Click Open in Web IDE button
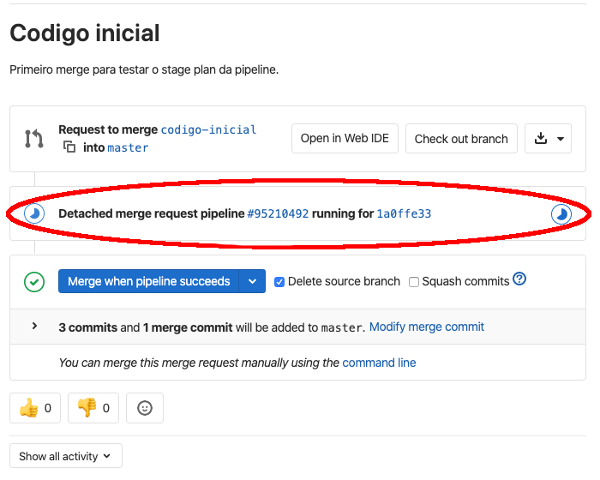This screenshot has width=600, height=480. pyautogui.click(x=345, y=138)
